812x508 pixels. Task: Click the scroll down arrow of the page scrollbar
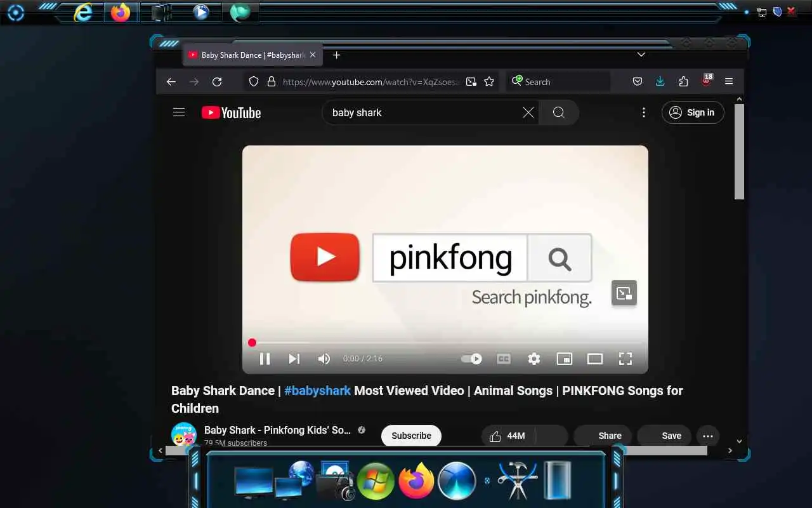point(739,441)
